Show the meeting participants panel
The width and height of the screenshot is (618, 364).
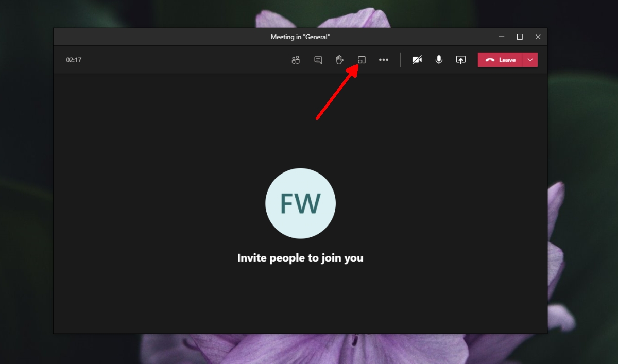tap(296, 60)
